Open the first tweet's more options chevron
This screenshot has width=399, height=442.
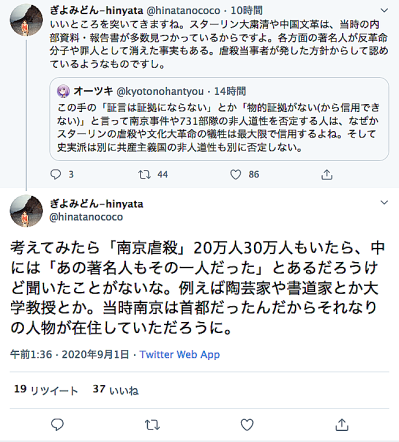pos(384,10)
